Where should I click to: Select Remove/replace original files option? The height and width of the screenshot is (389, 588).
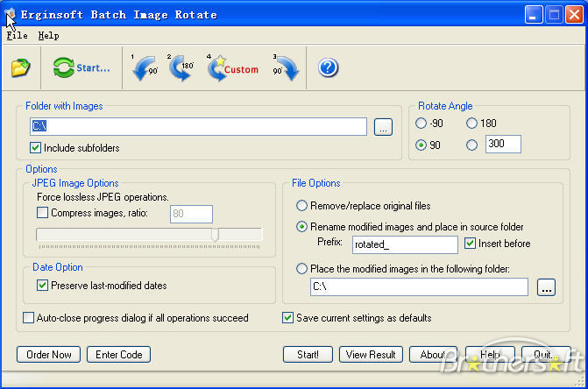point(363,206)
